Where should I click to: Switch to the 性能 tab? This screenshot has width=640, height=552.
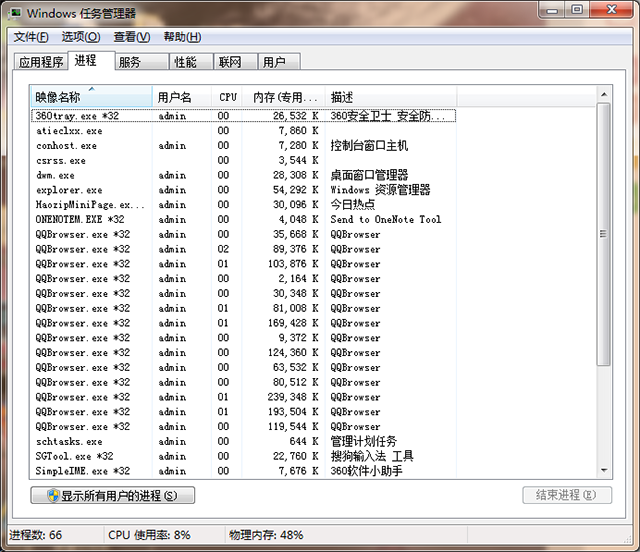(186, 62)
